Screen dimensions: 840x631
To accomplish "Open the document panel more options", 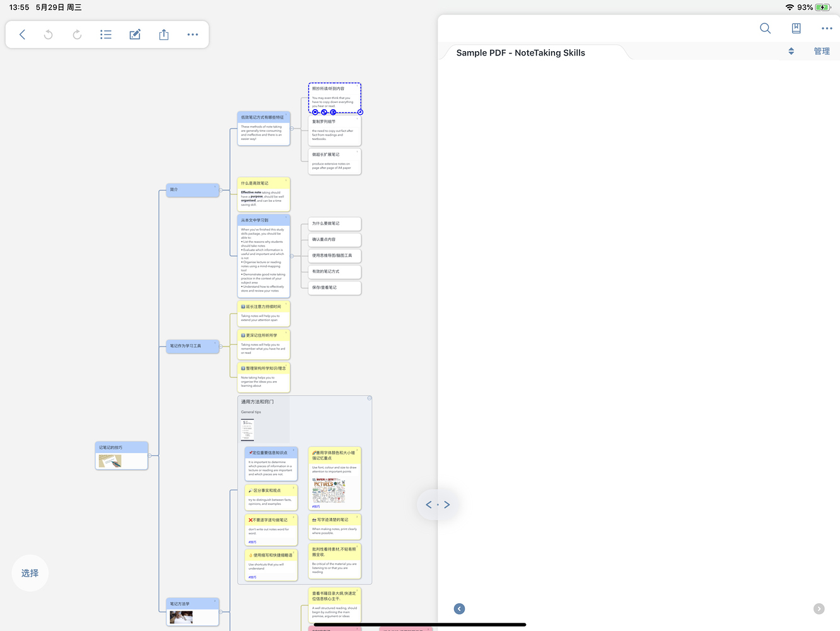I will coord(827,28).
